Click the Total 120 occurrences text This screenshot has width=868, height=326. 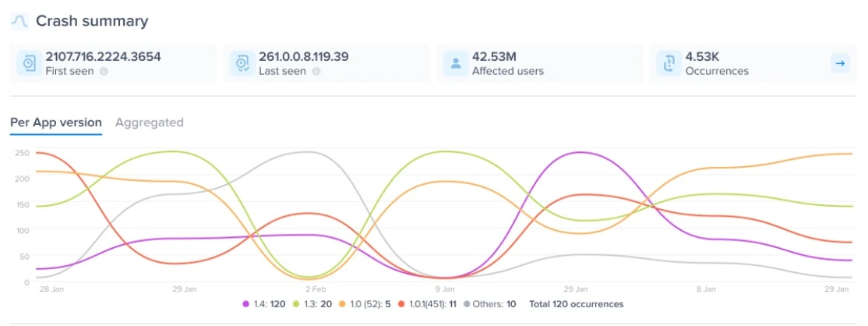point(577,304)
